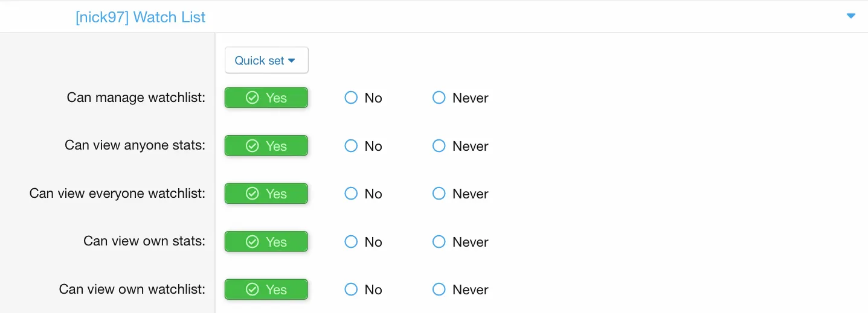Open the [nick97] Watch List link
Image resolution: width=868 pixels, height=313 pixels.
click(x=140, y=17)
